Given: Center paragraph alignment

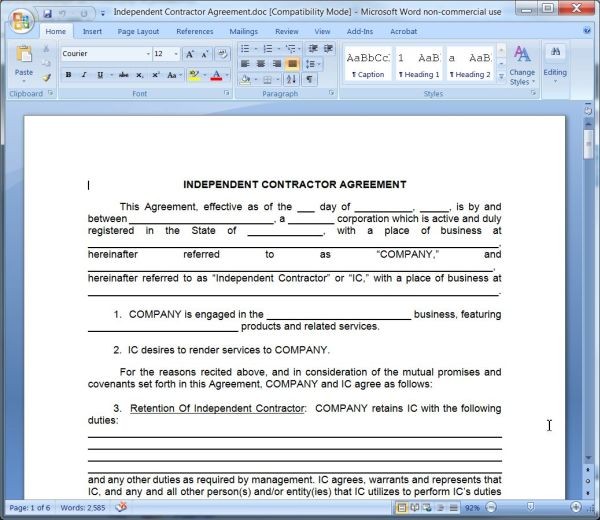Looking at the screenshot, I should [261, 64].
